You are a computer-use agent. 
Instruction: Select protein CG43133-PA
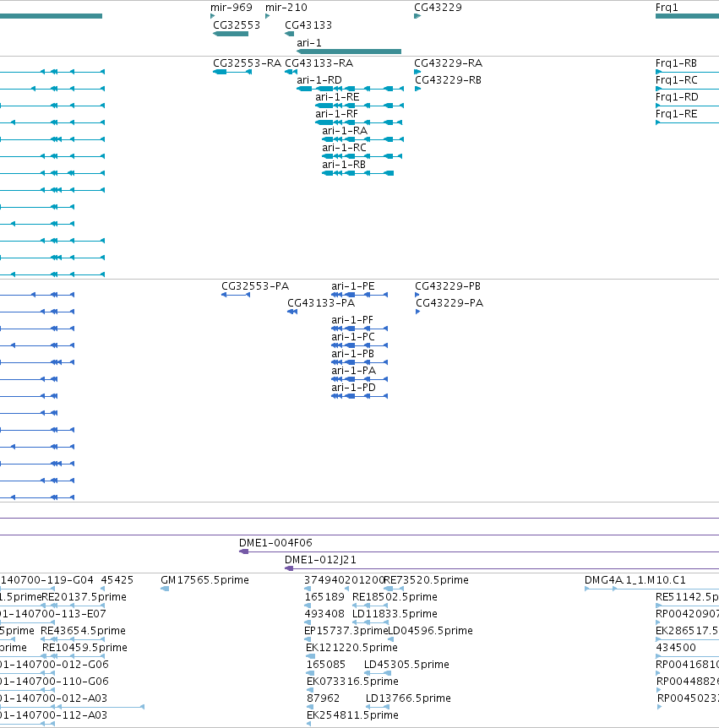click(292, 312)
